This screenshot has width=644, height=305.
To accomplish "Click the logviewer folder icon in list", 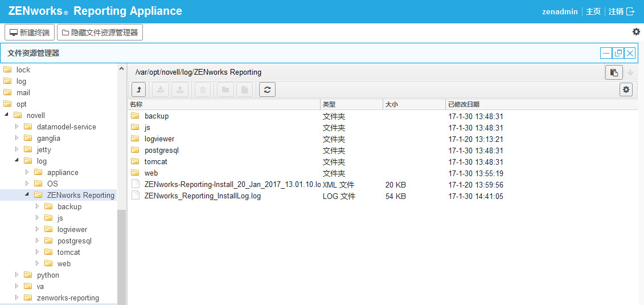I will 135,139.
